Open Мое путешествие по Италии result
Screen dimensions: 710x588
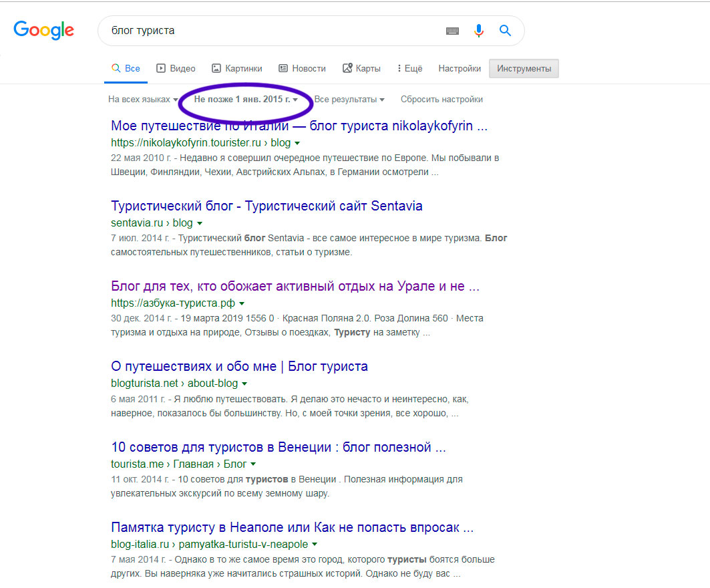[299, 126]
